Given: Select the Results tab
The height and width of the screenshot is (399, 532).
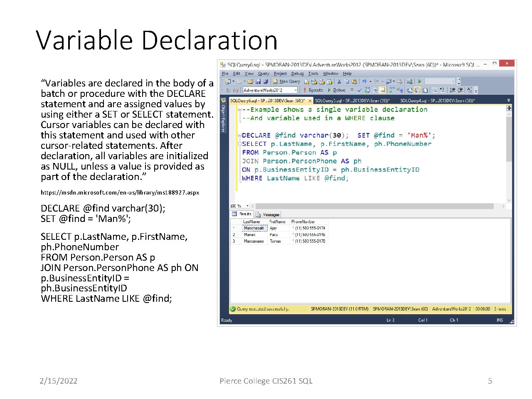Looking at the screenshot, I should (x=242, y=214).
